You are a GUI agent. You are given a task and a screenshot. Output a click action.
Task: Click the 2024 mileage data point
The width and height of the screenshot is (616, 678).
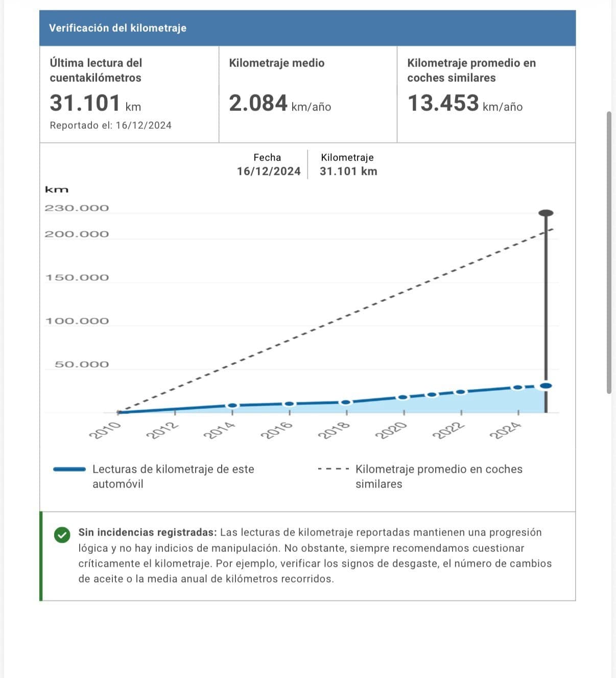coord(517,387)
